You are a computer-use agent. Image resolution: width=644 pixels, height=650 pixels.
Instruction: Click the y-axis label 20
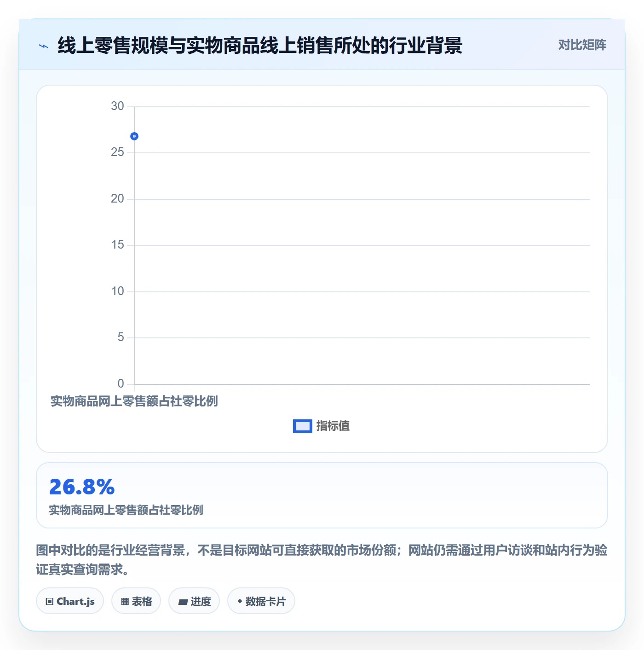pos(117,199)
